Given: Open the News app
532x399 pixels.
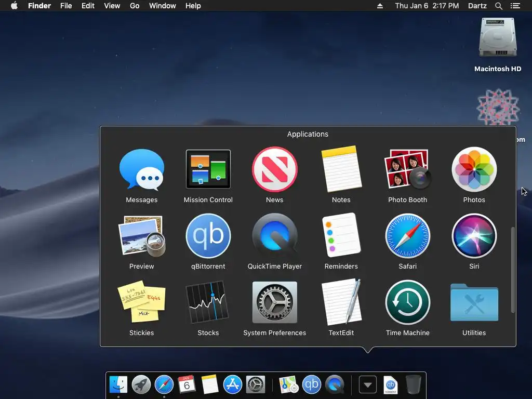Looking at the screenshot, I should [x=274, y=169].
